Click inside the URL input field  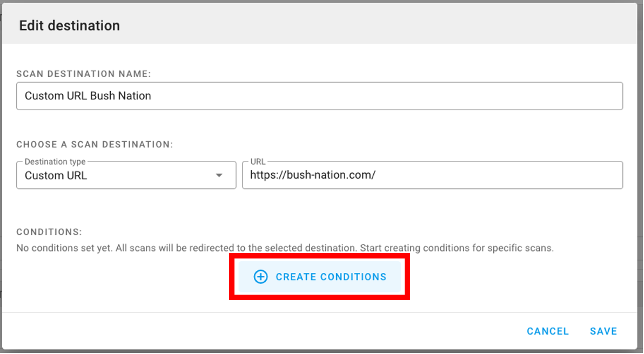pos(432,175)
